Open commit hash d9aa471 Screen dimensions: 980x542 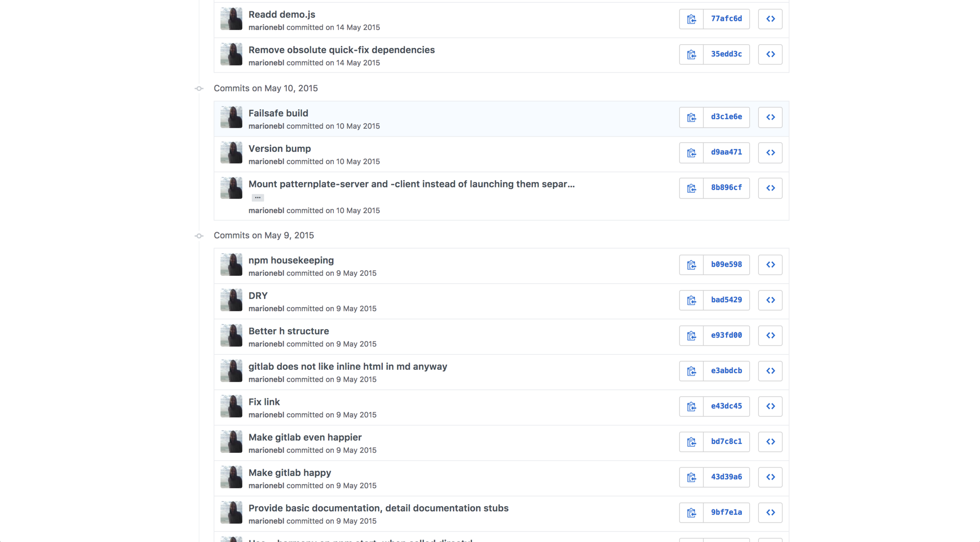726,152
